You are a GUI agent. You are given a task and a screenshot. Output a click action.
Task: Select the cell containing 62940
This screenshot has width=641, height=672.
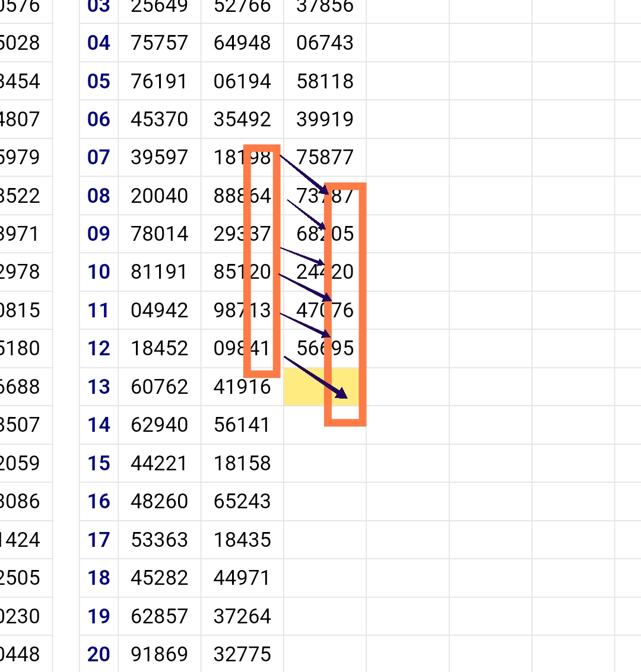pyautogui.click(x=159, y=425)
